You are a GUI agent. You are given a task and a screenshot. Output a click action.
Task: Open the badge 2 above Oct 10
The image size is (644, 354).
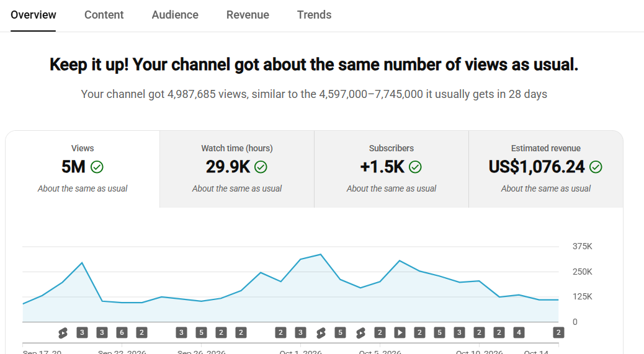[x=479, y=333]
